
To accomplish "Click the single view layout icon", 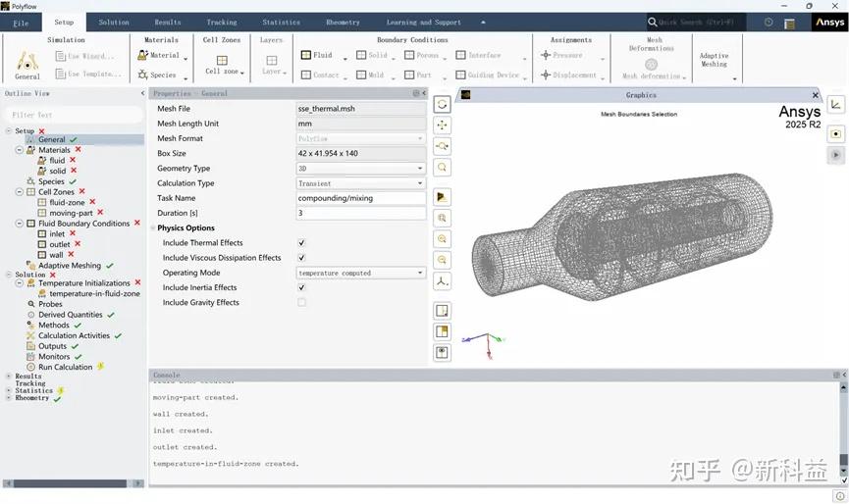I will 442,311.
